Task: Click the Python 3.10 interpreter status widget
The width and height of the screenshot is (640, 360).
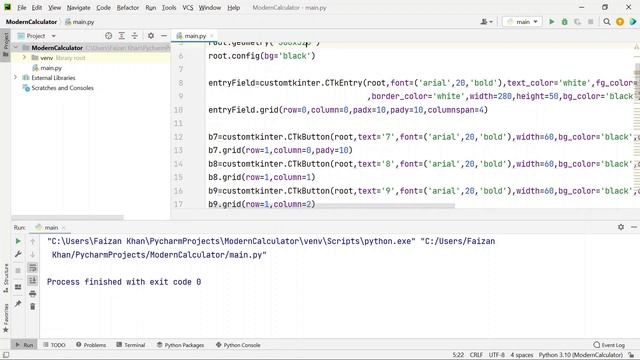Action: pyautogui.click(x=580, y=355)
